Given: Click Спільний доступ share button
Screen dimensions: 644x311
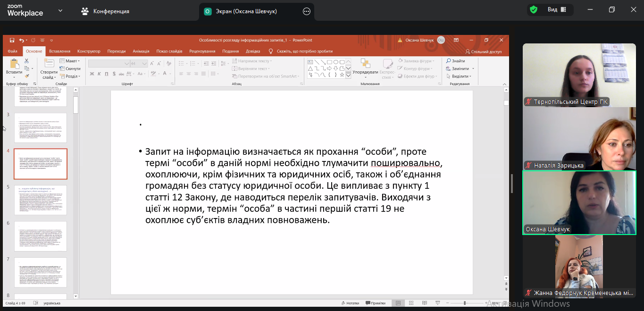Looking at the screenshot, I should tap(484, 51).
